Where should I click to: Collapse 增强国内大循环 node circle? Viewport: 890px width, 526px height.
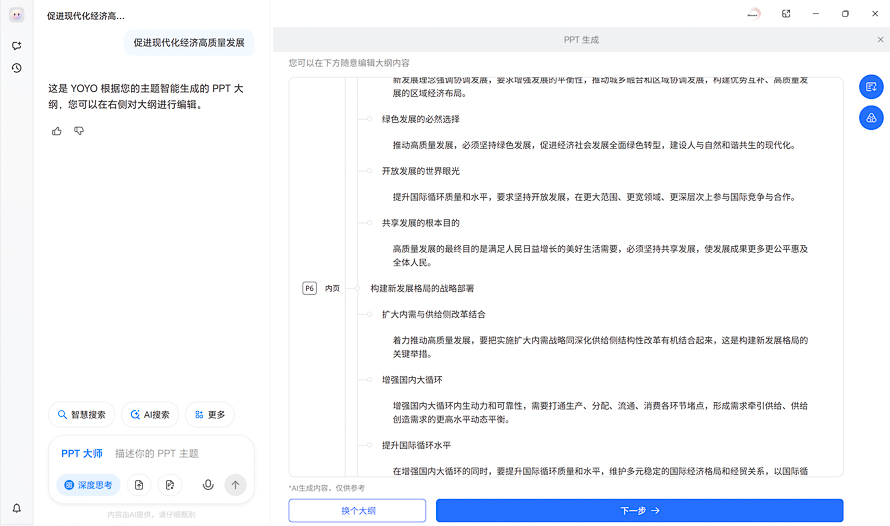coord(369,380)
